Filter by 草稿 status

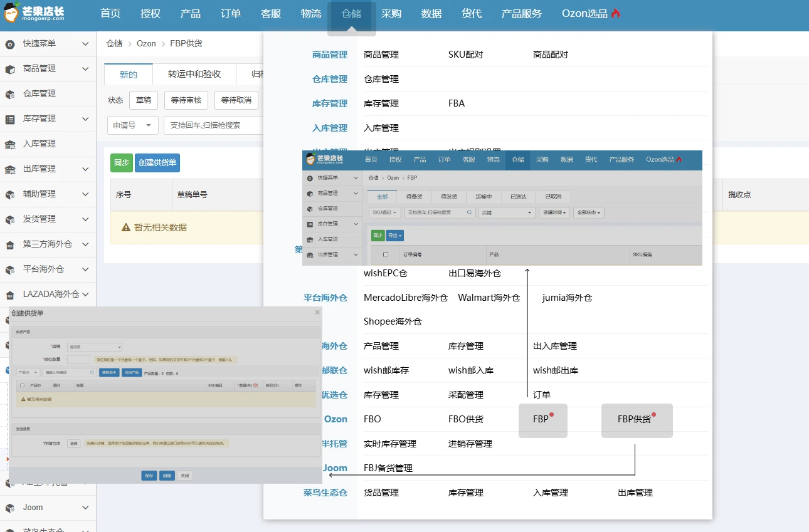coord(144,100)
